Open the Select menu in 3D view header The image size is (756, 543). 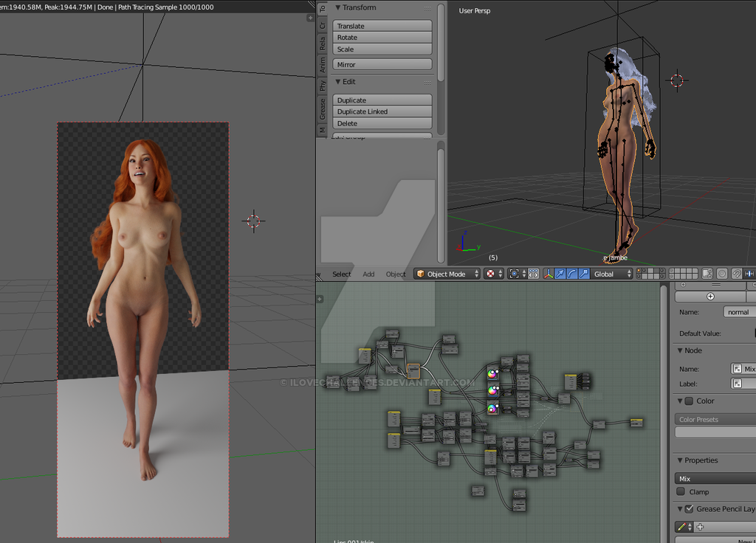[341, 274]
